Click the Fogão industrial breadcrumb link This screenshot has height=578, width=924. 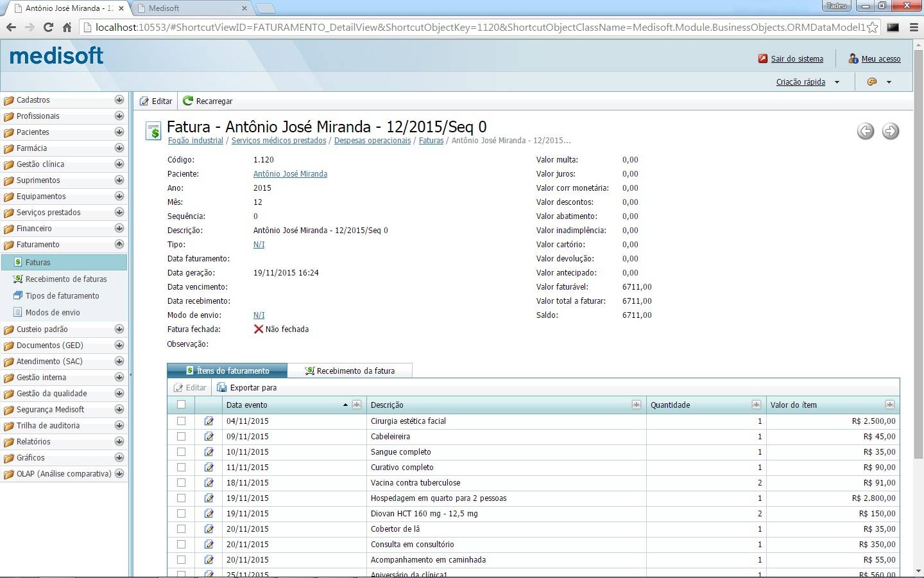point(196,141)
